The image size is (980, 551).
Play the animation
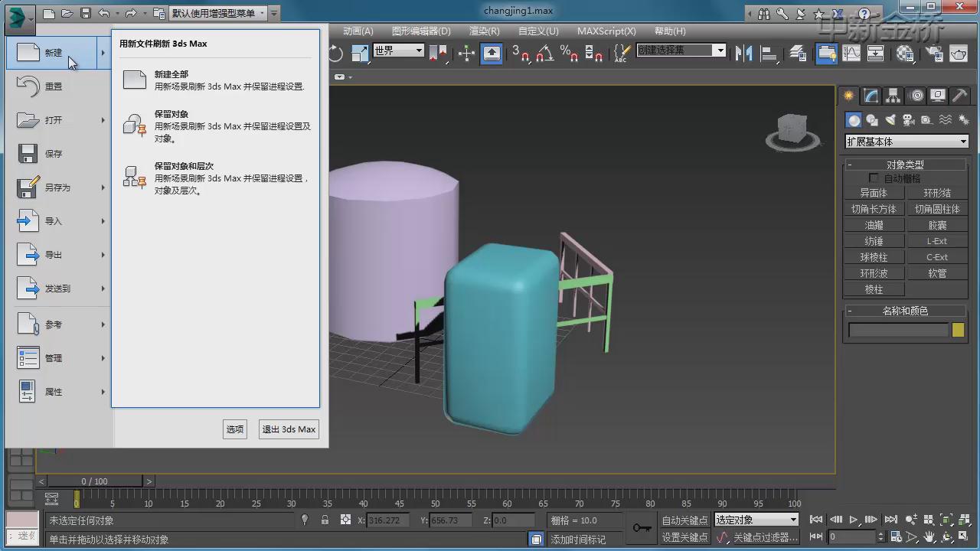tap(854, 520)
